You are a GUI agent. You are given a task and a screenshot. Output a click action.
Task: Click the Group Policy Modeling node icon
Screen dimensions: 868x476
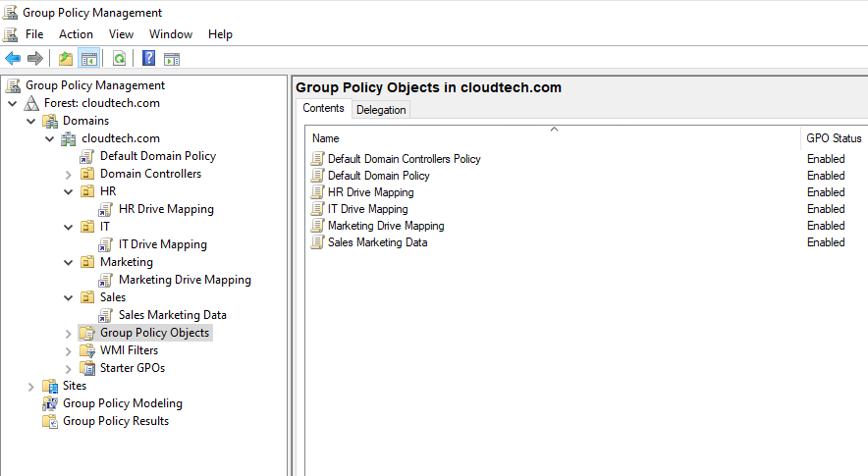click(x=50, y=403)
